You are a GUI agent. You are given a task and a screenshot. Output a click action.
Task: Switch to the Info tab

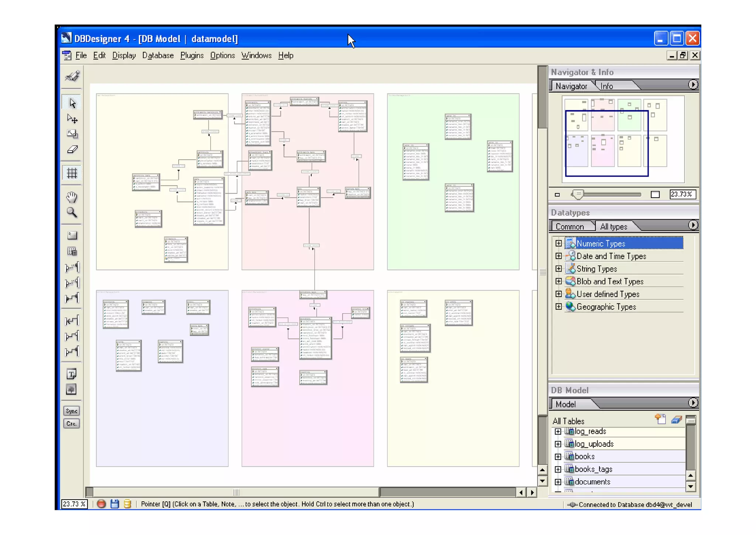[x=606, y=86]
